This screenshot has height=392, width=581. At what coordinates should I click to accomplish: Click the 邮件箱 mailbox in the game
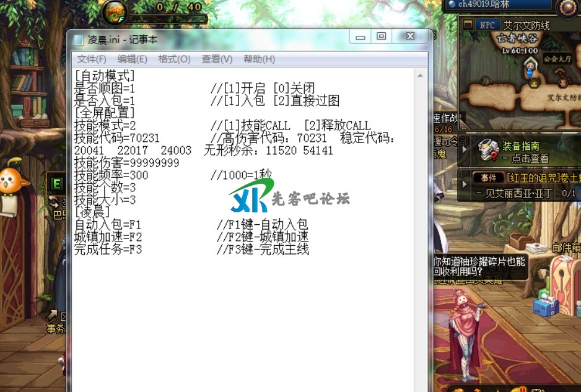coord(565,248)
